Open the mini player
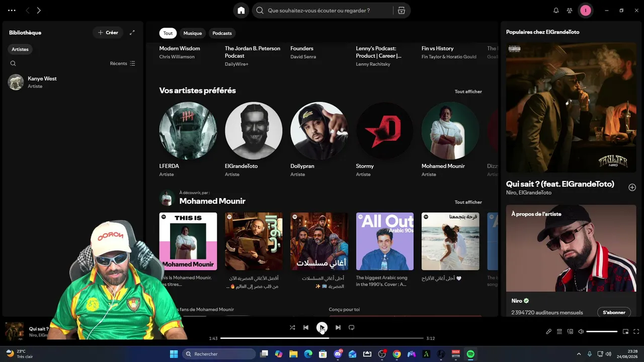 click(x=625, y=331)
